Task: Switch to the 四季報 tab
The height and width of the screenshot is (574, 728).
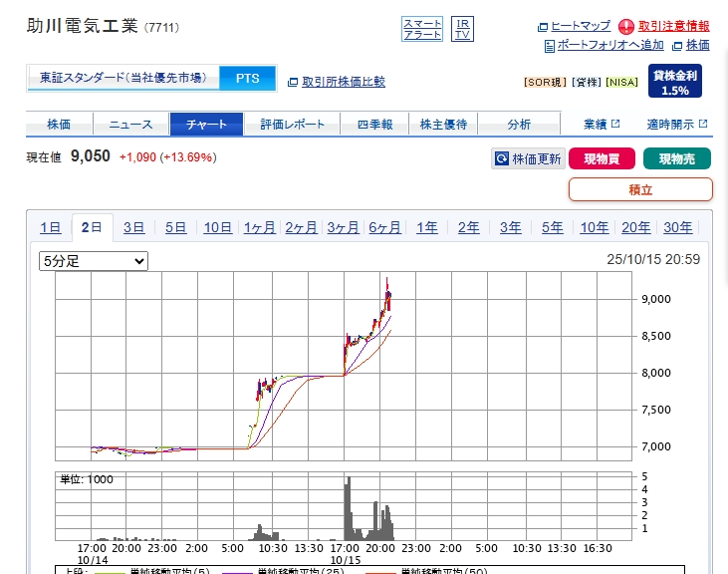Action: click(x=373, y=125)
